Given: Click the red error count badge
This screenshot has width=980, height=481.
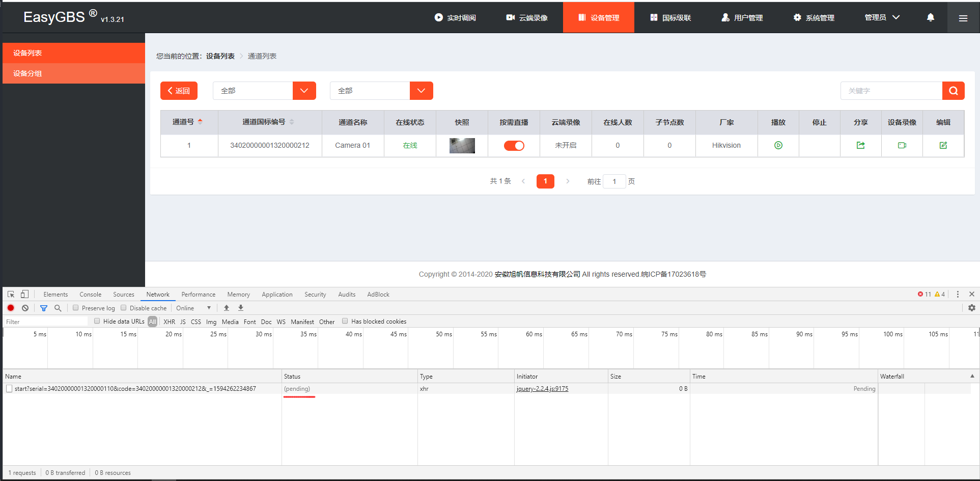Looking at the screenshot, I should pyautogui.click(x=924, y=295).
